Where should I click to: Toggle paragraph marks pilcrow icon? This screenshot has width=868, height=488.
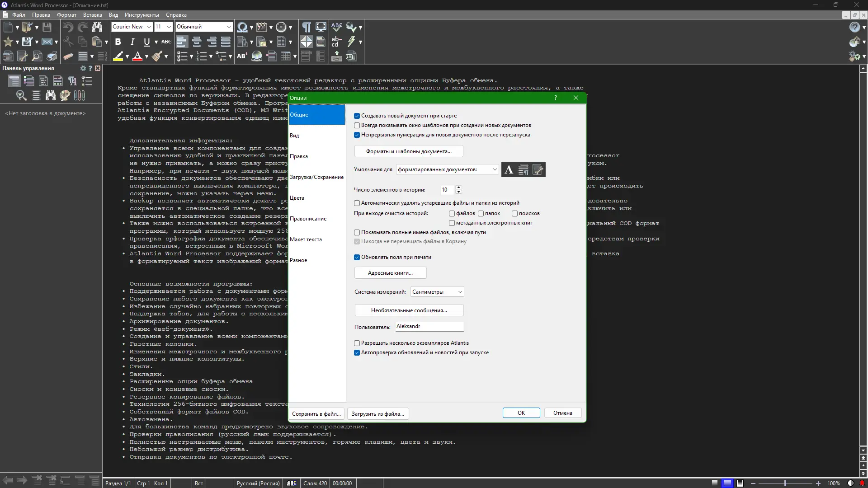coord(307,27)
